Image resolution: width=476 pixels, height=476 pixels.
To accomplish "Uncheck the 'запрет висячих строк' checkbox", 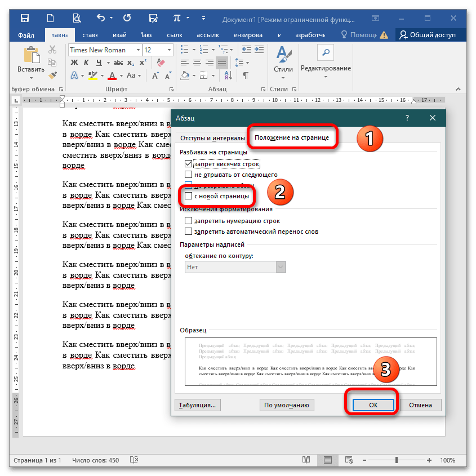I will coord(188,164).
